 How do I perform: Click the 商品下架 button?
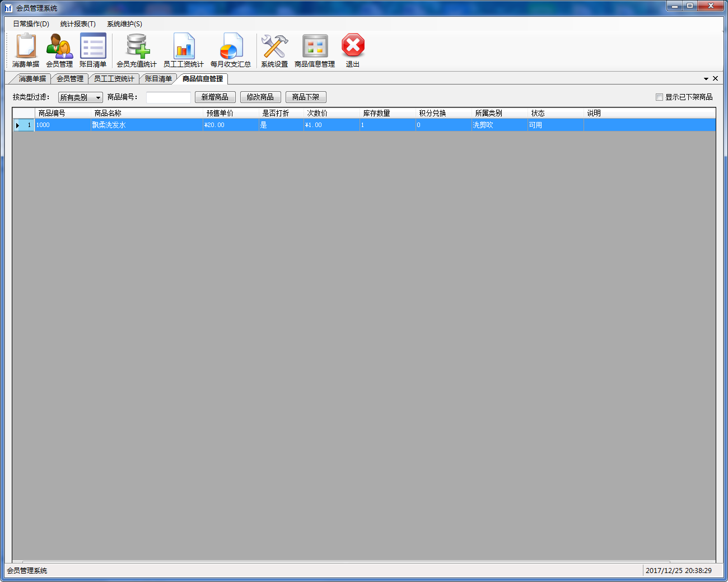(x=306, y=97)
